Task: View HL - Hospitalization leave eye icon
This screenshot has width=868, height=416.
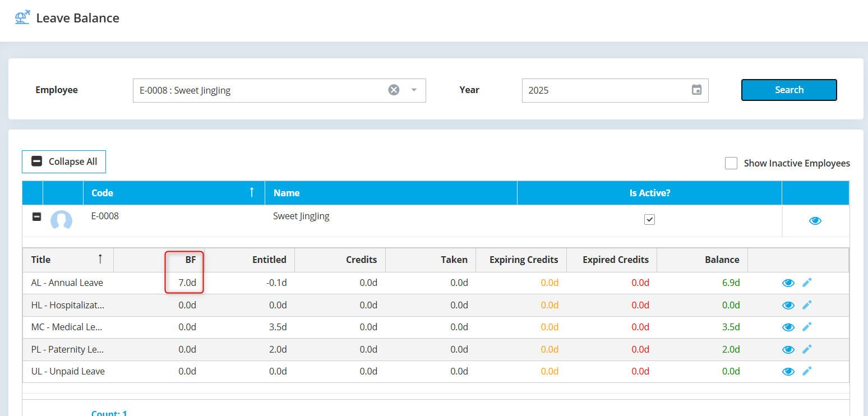Action: coord(788,305)
